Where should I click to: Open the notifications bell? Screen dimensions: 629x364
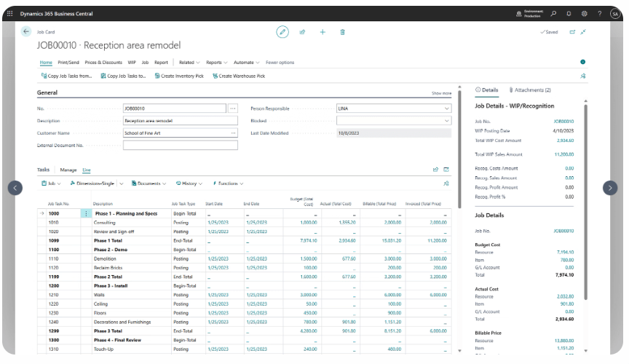click(569, 13)
